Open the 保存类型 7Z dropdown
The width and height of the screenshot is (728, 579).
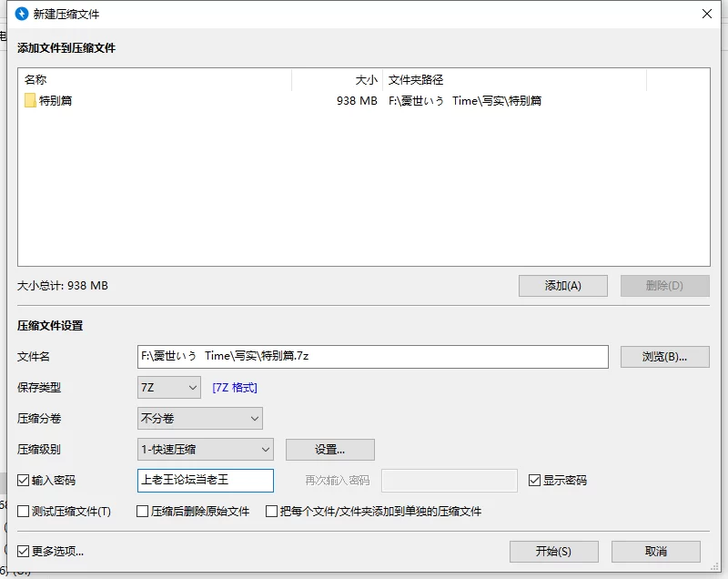pos(168,388)
